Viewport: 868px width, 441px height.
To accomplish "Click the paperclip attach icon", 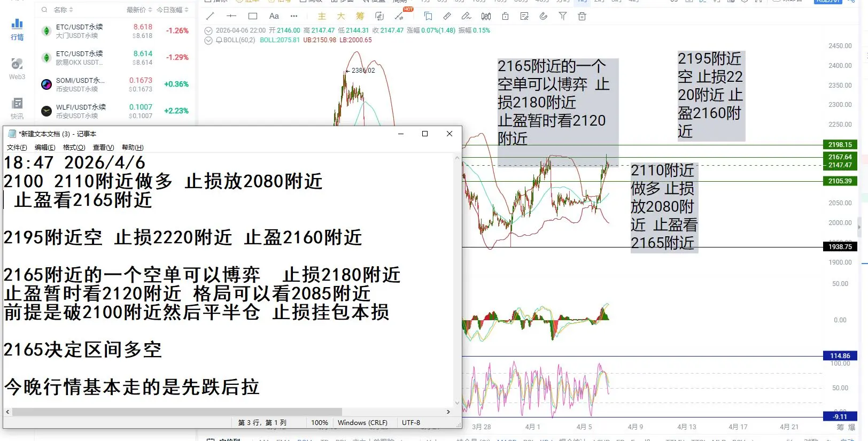I will pyautogui.click(x=544, y=16).
